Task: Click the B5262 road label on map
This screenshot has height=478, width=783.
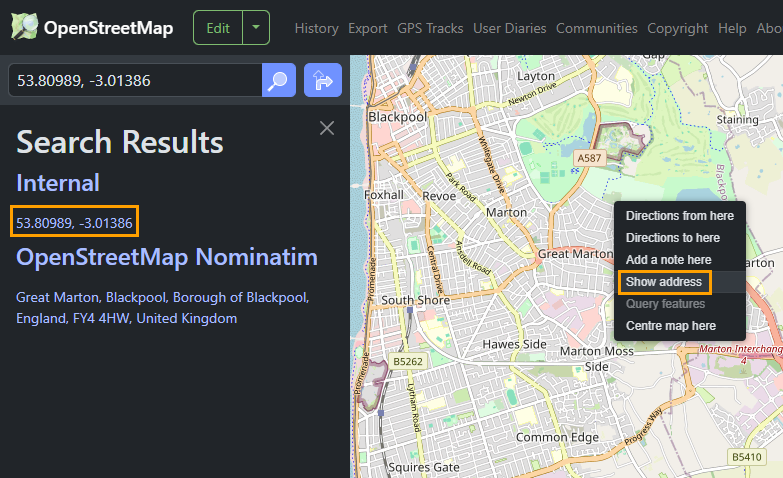Action: point(407,361)
